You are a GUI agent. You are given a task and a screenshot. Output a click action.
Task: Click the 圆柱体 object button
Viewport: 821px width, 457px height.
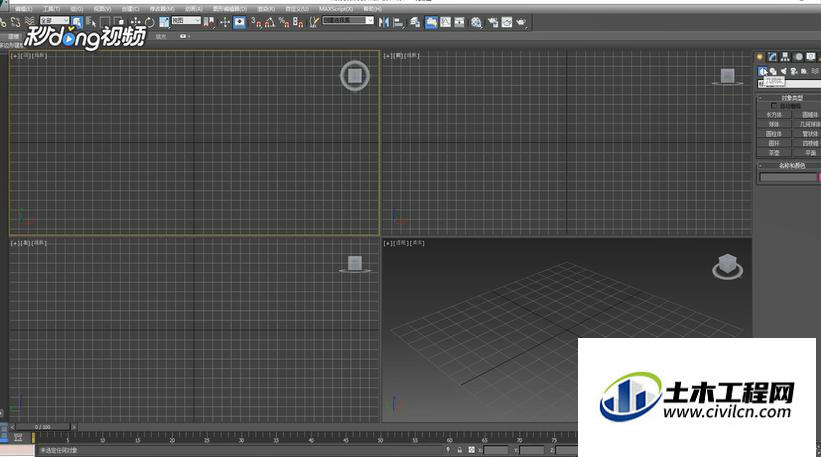pyautogui.click(x=774, y=133)
